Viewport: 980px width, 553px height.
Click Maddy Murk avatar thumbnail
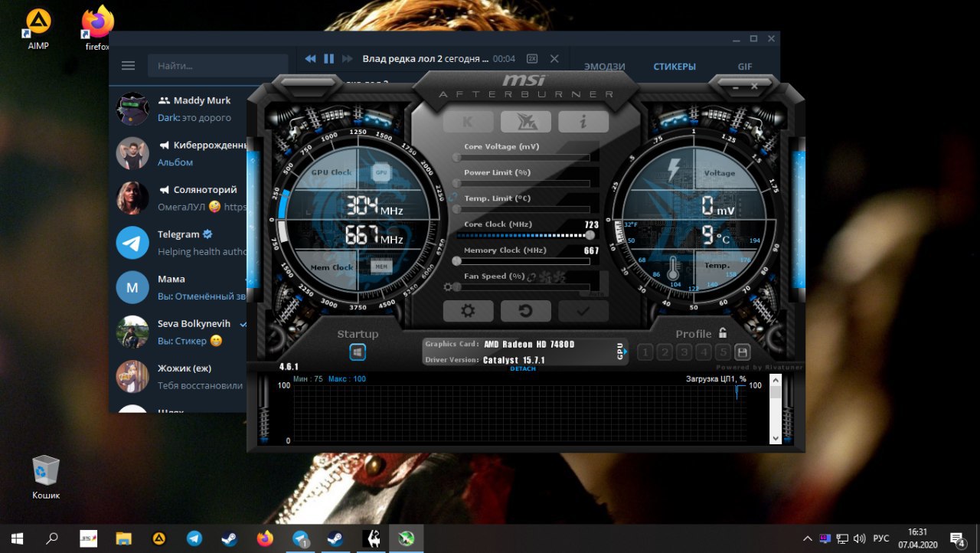pyautogui.click(x=132, y=109)
